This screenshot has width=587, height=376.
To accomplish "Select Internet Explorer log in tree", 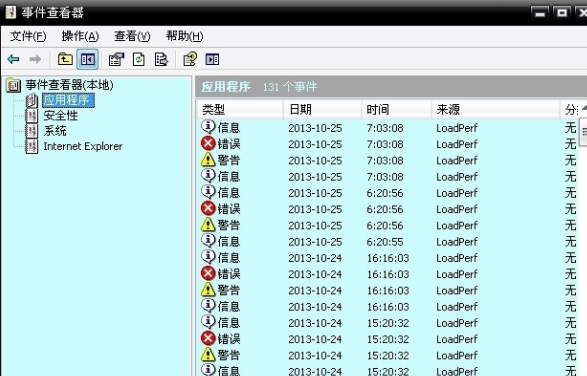I will [x=83, y=146].
